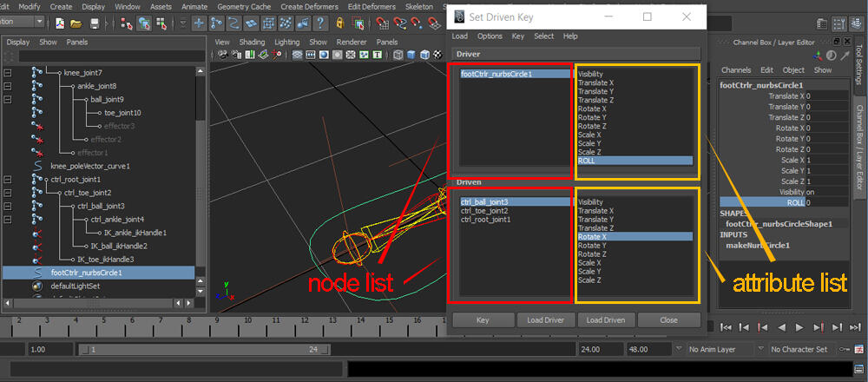The height and width of the screenshot is (382, 868).
Task: Click the Load Driver button
Action: 546,320
